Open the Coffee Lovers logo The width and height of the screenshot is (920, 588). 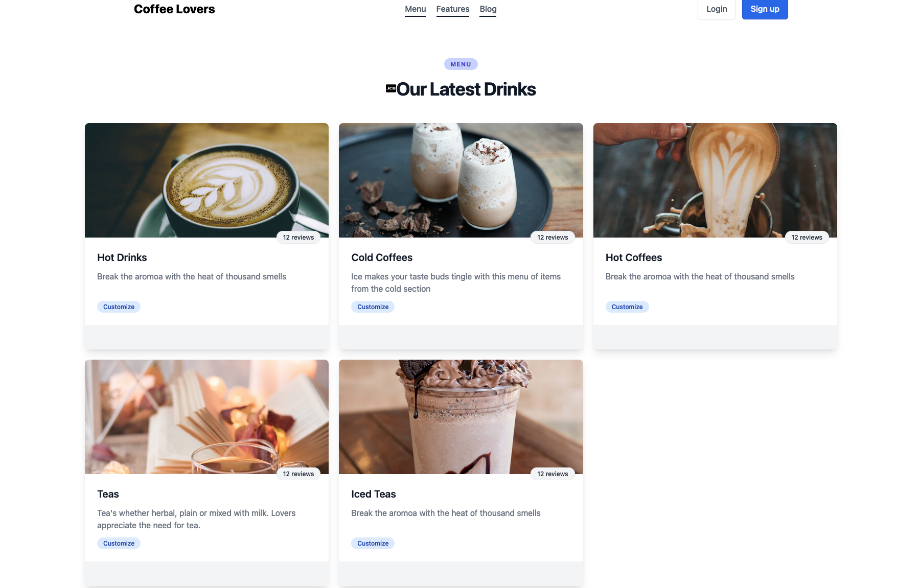point(174,9)
